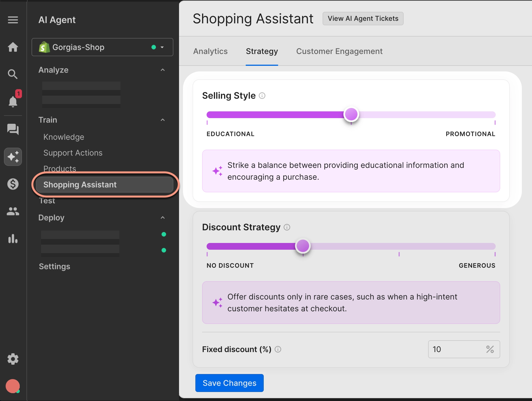Screen dimensions: 532x401
Task: Click the Shopify bag store icon
Action: pyautogui.click(x=44, y=47)
